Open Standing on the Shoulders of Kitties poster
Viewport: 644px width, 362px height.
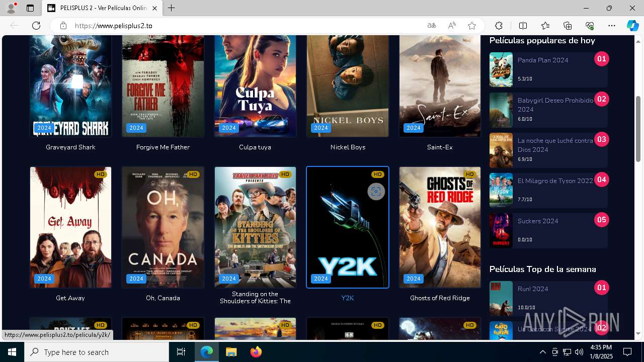[x=255, y=227]
